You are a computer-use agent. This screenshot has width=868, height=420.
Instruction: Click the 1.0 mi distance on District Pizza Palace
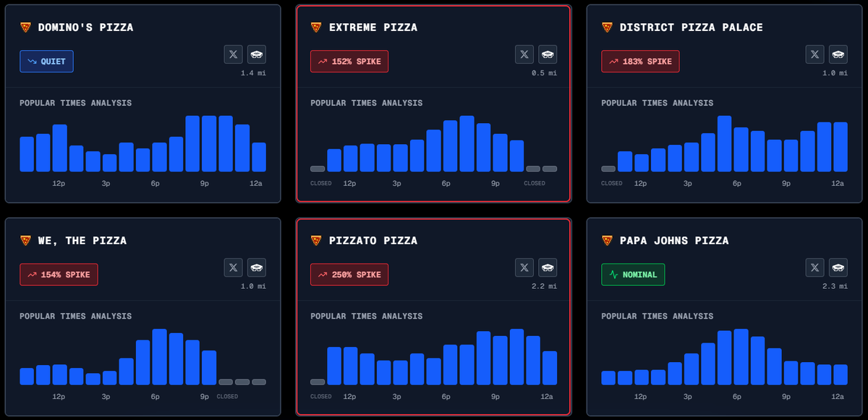tap(835, 73)
